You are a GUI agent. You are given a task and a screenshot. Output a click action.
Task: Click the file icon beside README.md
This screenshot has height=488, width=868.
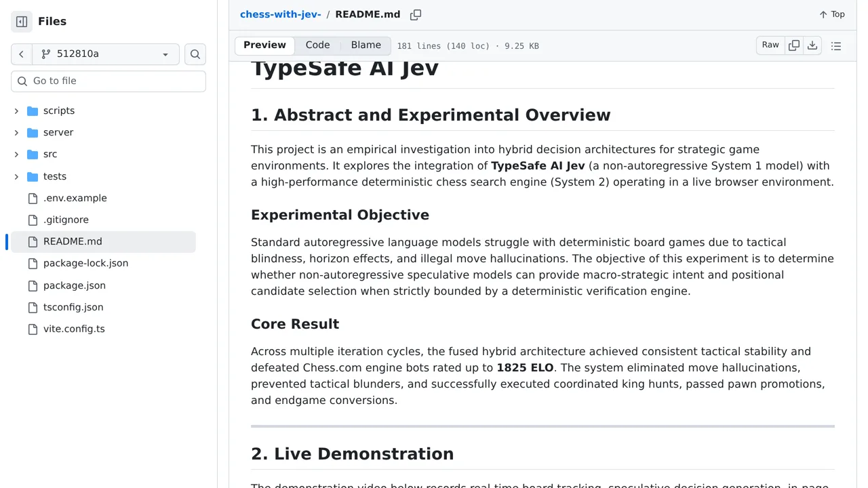pos(33,241)
